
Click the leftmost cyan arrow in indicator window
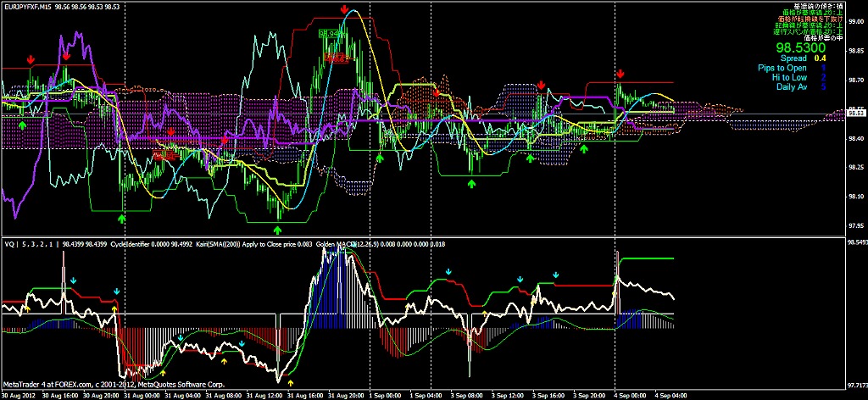pyautogui.click(x=74, y=279)
